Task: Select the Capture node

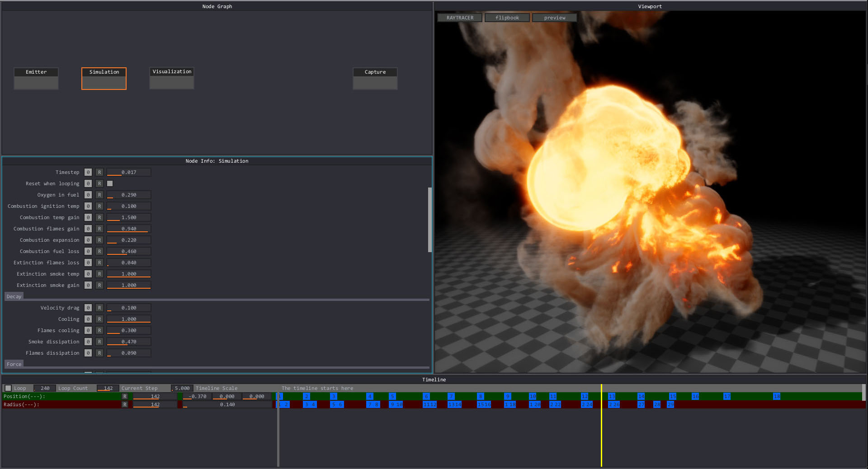Action: point(375,78)
